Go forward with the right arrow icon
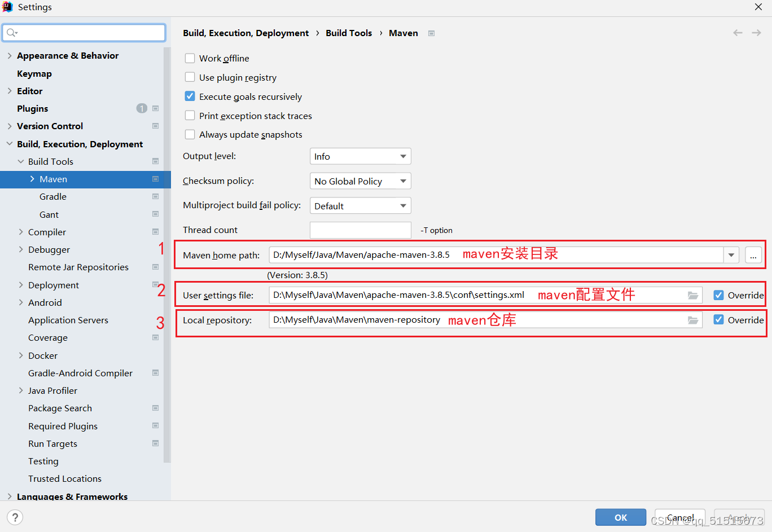 pyautogui.click(x=756, y=33)
